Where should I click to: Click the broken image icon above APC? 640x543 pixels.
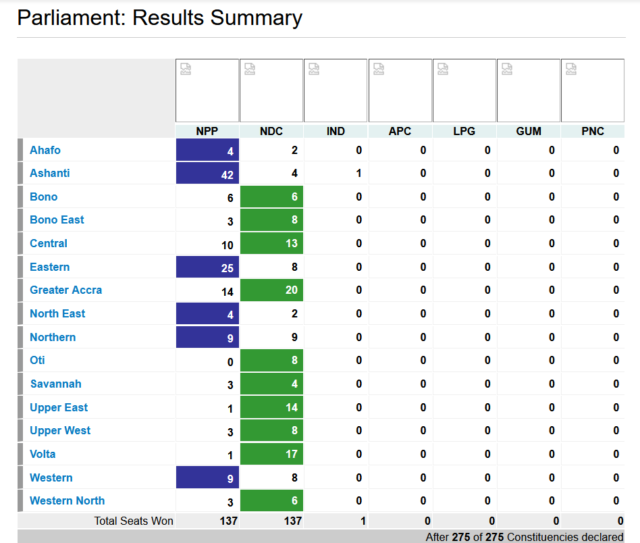379,69
